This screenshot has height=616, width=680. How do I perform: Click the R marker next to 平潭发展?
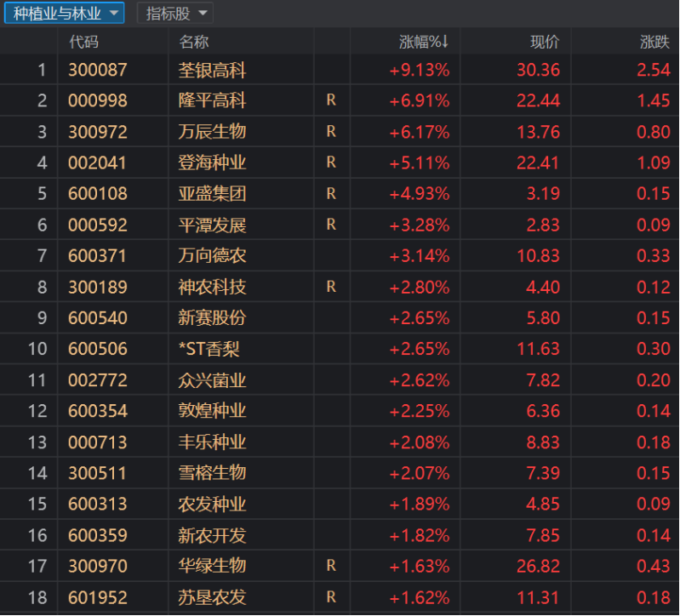click(331, 225)
